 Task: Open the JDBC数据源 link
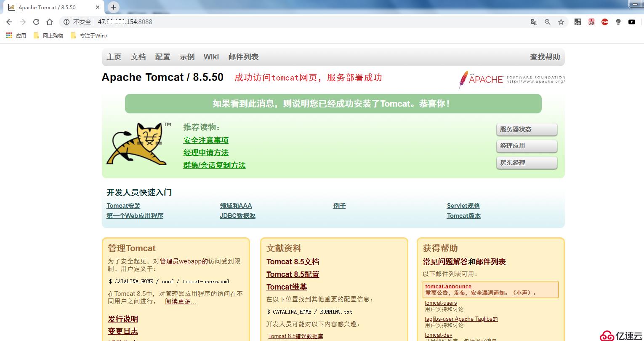pos(237,216)
